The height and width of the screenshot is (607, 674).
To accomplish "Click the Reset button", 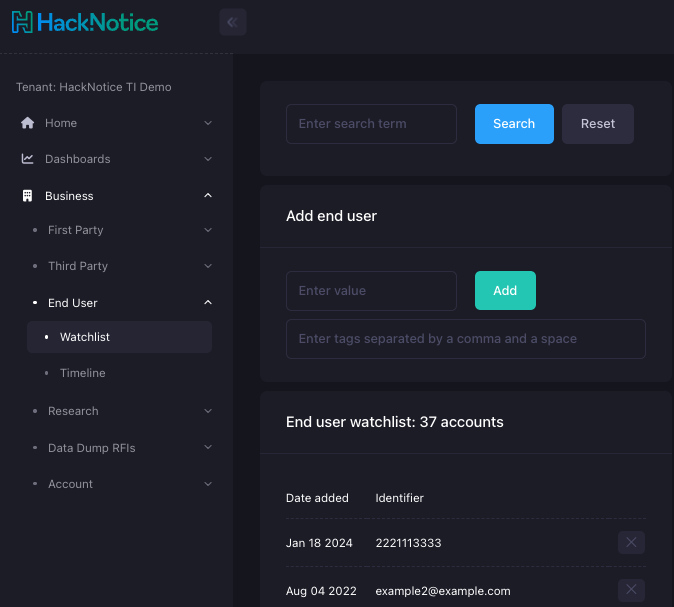I will [x=598, y=124].
